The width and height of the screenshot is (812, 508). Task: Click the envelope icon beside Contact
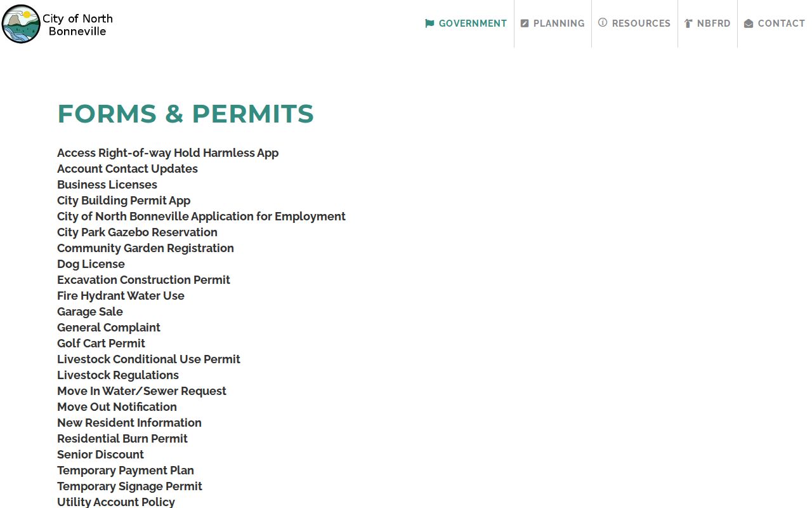[749, 23]
